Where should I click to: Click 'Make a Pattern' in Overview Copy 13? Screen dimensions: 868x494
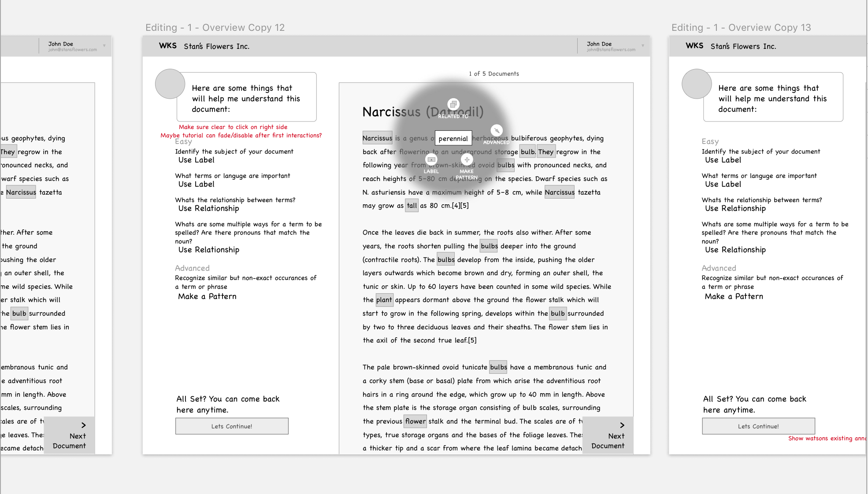(734, 296)
